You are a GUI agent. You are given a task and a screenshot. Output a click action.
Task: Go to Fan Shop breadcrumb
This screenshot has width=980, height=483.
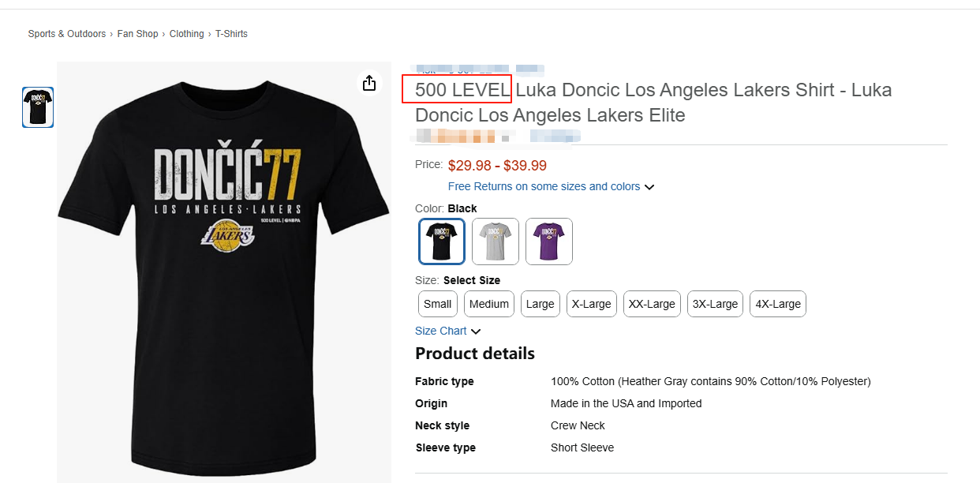pos(138,34)
